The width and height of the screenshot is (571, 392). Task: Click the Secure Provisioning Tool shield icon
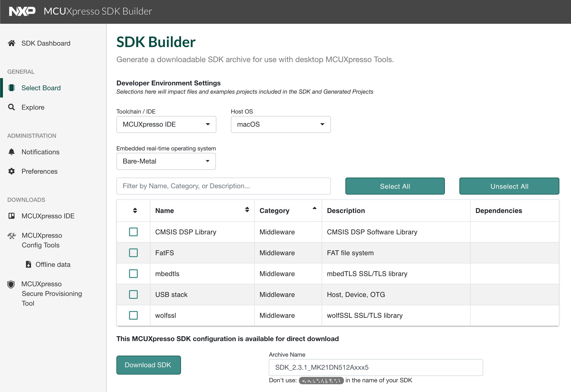point(11,284)
